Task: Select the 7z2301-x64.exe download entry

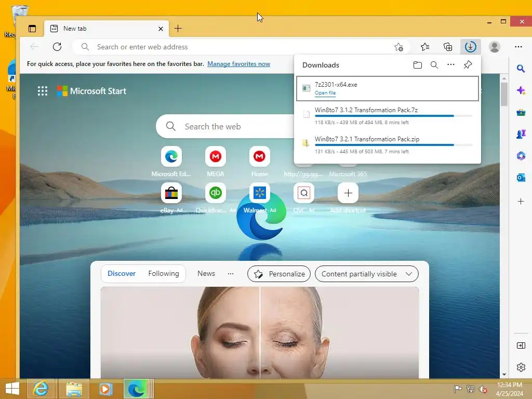Action: click(x=388, y=88)
